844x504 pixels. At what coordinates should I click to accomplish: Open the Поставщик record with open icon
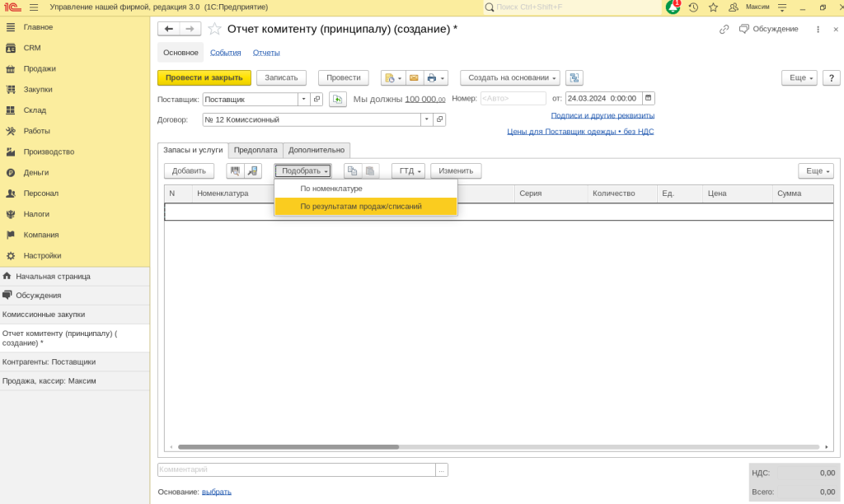(316, 99)
